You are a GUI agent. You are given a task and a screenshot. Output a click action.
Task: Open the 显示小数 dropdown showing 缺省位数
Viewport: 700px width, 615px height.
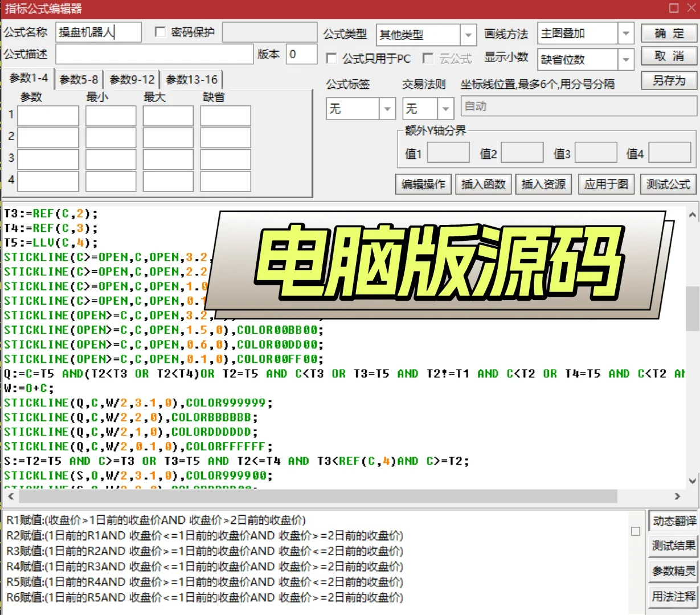point(626,59)
